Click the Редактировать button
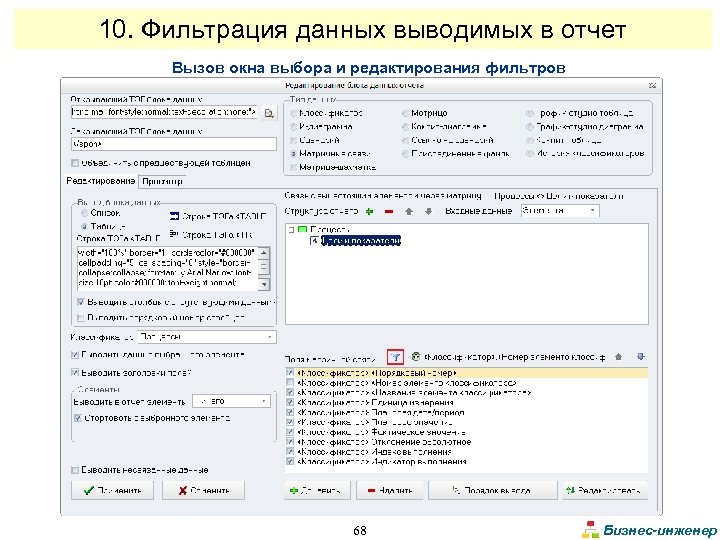The image size is (720, 540). point(605,490)
